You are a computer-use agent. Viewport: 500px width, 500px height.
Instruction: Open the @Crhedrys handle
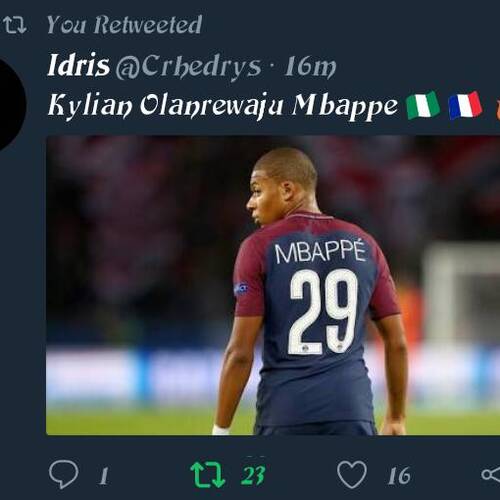[188, 68]
